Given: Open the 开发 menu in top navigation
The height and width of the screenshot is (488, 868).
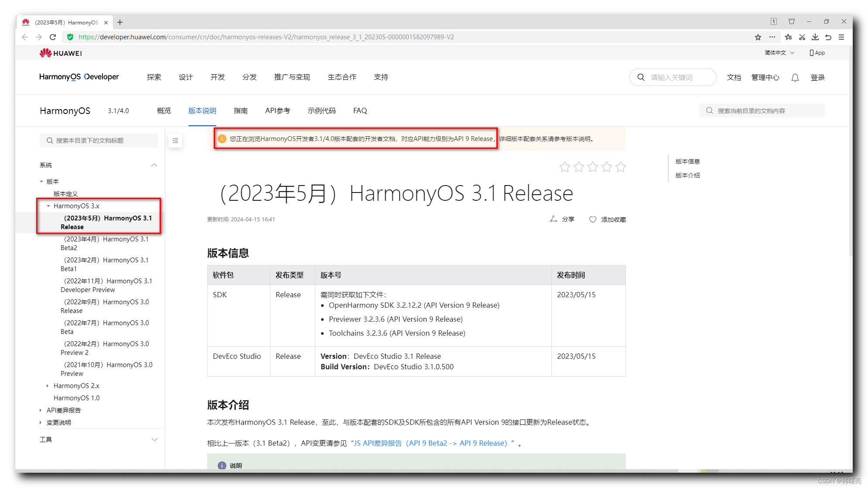Looking at the screenshot, I should pos(218,77).
